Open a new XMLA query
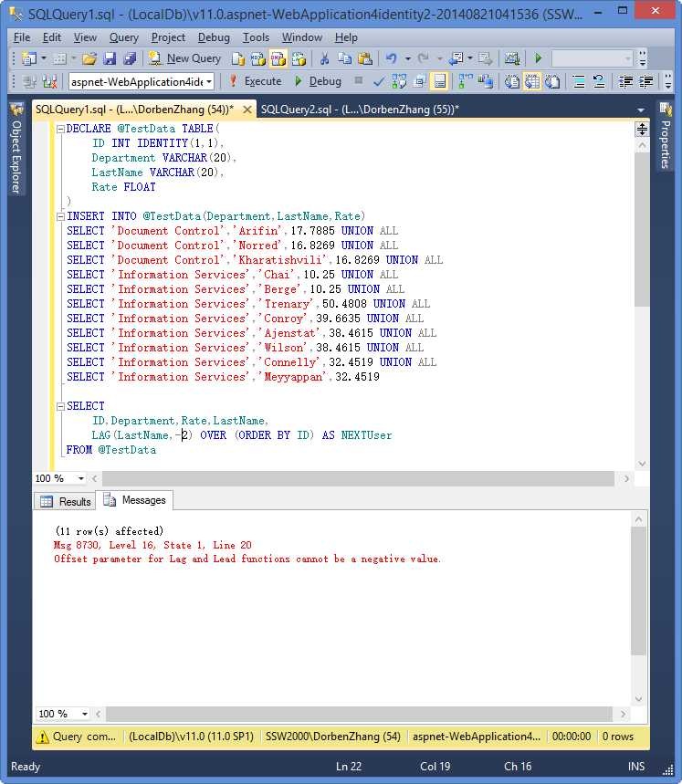The image size is (682, 784). point(299,58)
